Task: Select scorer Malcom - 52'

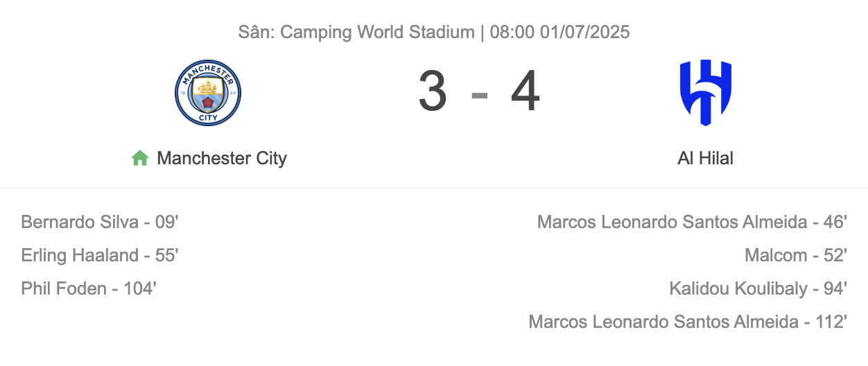Action: point(796,255)
